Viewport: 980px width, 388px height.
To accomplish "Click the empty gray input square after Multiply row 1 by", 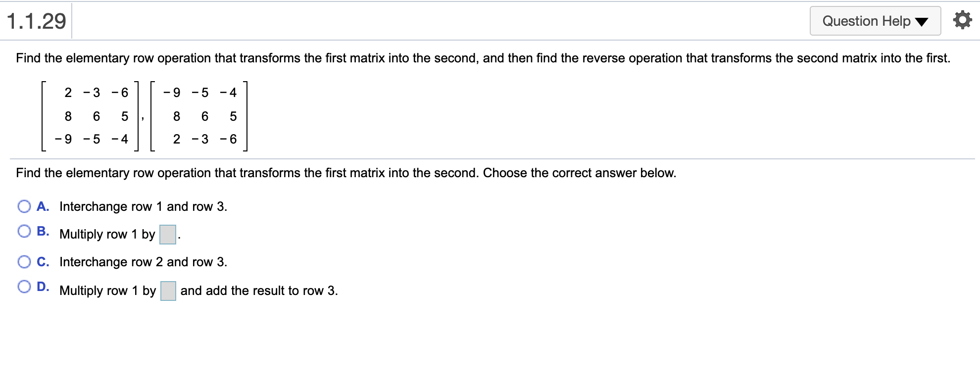I will click(x=167, y=234).
